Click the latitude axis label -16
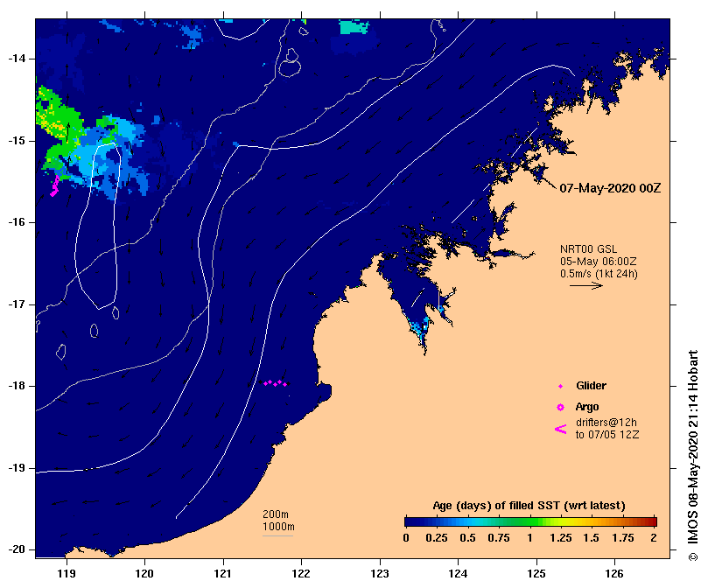The image size is (708, 588). click(17, 222)
